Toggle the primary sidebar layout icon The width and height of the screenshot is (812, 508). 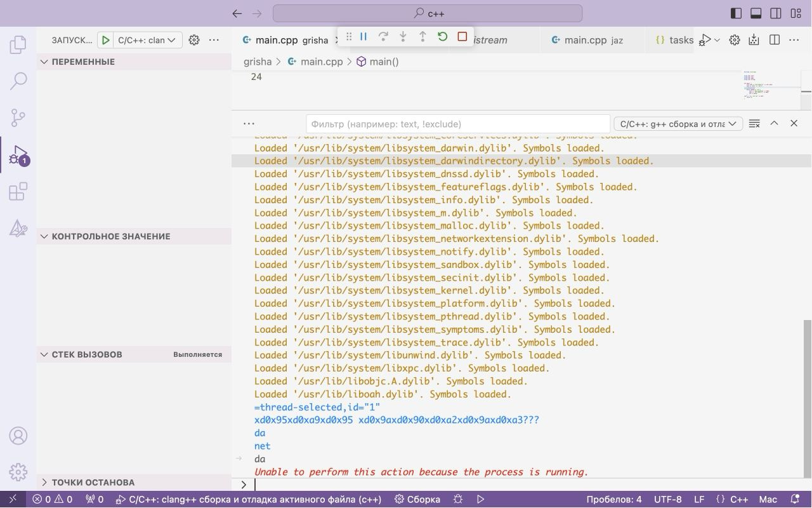[x=736, y=13]
